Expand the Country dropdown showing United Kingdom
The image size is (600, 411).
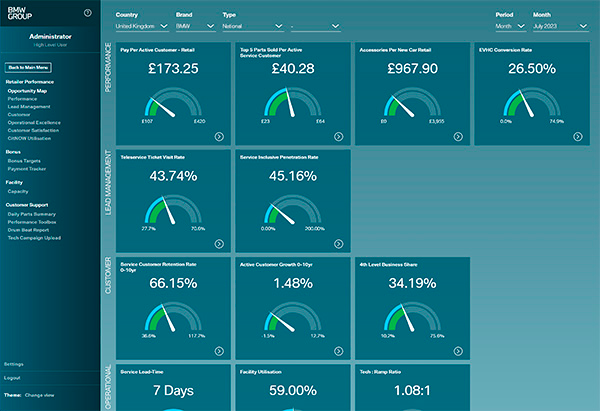point(142,26)
